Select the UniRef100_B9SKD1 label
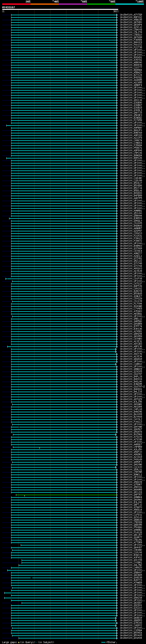This screenshot has height=644, width=146. (131, 58)
